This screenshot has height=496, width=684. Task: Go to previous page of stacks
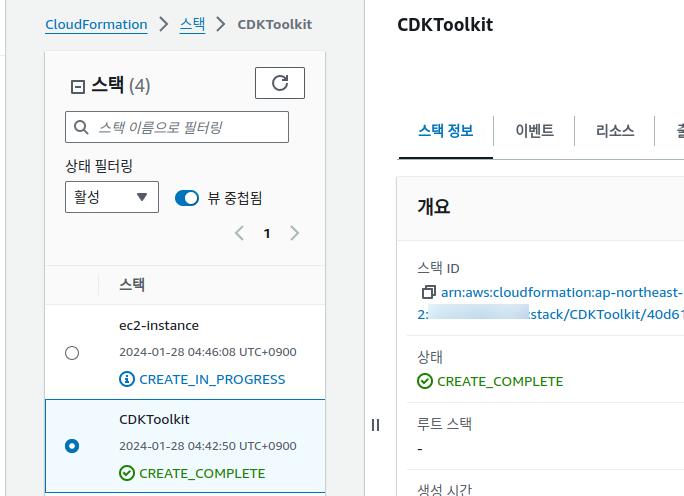tap(239, 233)
